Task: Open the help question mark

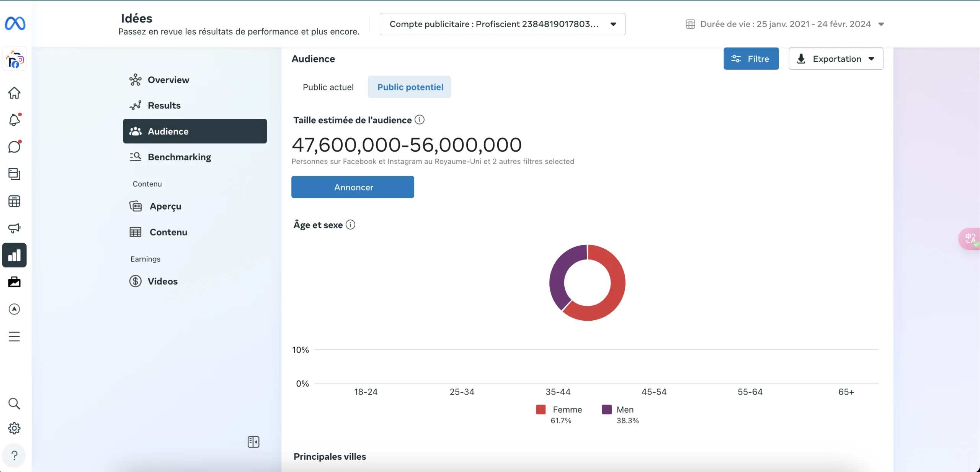Action: 14,456
